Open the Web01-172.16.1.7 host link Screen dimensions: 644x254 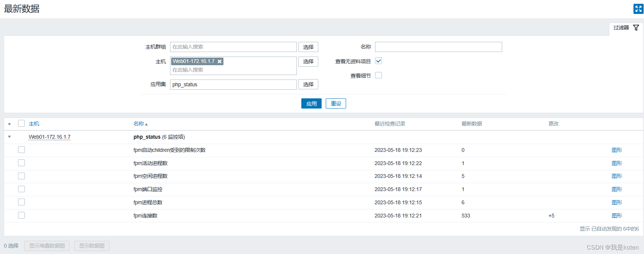(50, 137)
